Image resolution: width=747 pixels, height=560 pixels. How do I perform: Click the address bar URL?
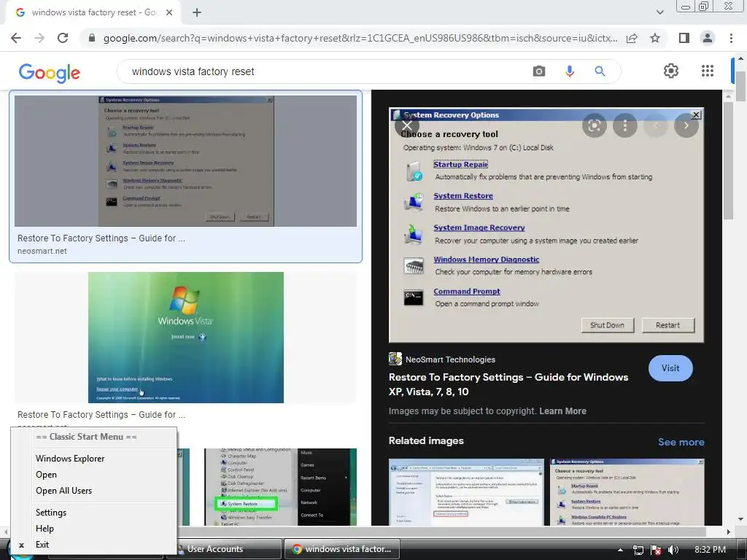click(360, 38)
